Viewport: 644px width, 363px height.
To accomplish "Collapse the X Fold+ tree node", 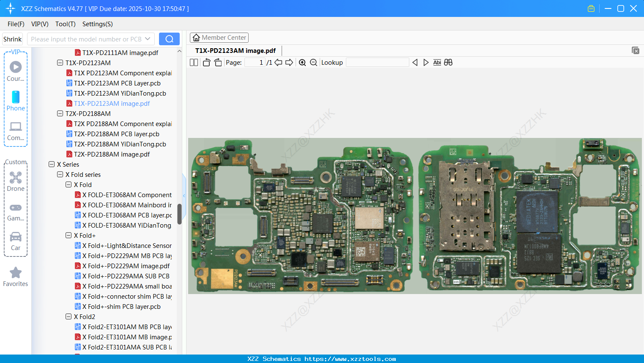I will point(69,235).
